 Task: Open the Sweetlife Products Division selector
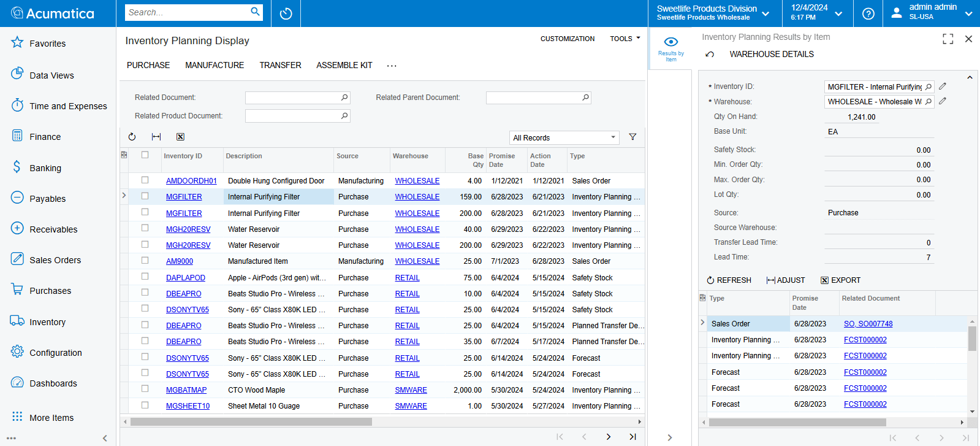click(713, 13)
